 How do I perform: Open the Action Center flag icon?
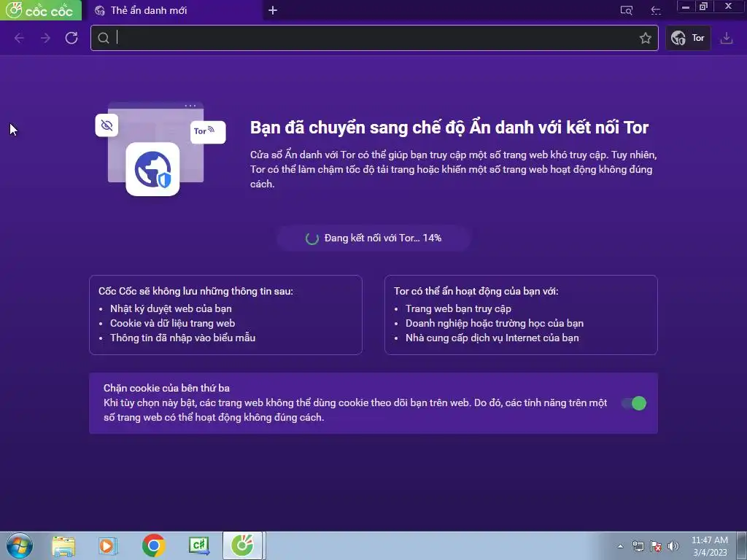click(x=656, y=546)
